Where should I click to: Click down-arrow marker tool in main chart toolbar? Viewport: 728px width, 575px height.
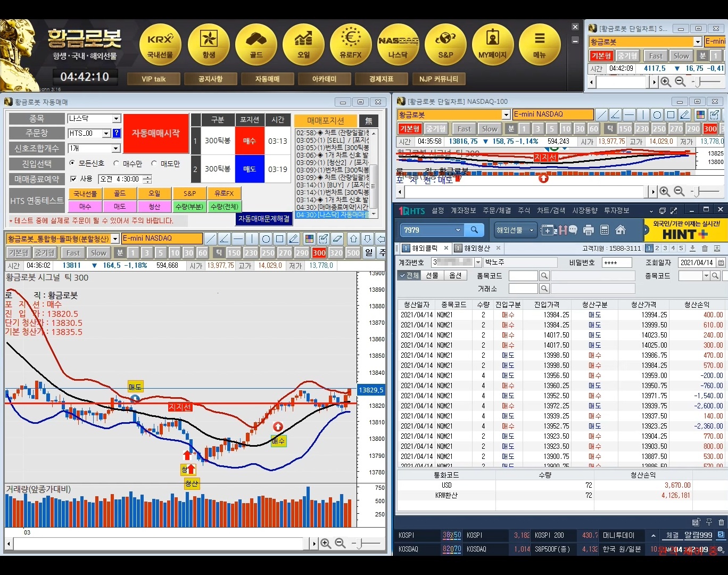[x=367, y=239]
